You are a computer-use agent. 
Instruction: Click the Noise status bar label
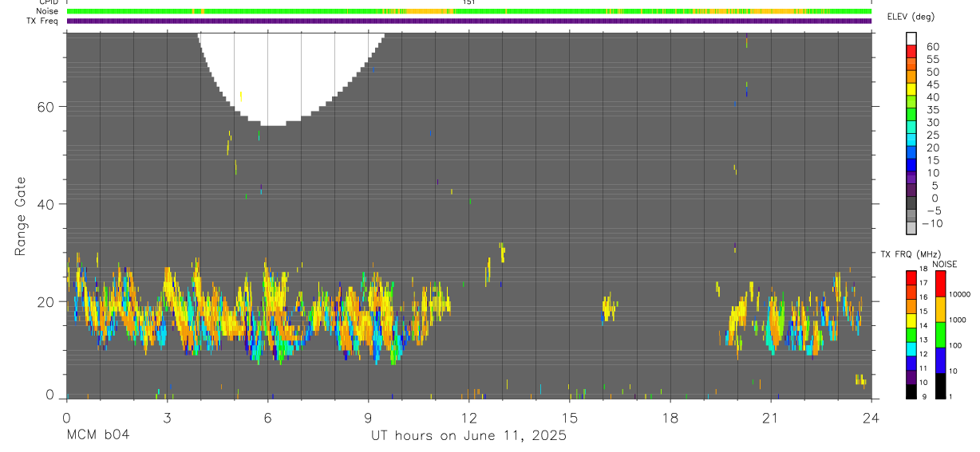[48, 11]
